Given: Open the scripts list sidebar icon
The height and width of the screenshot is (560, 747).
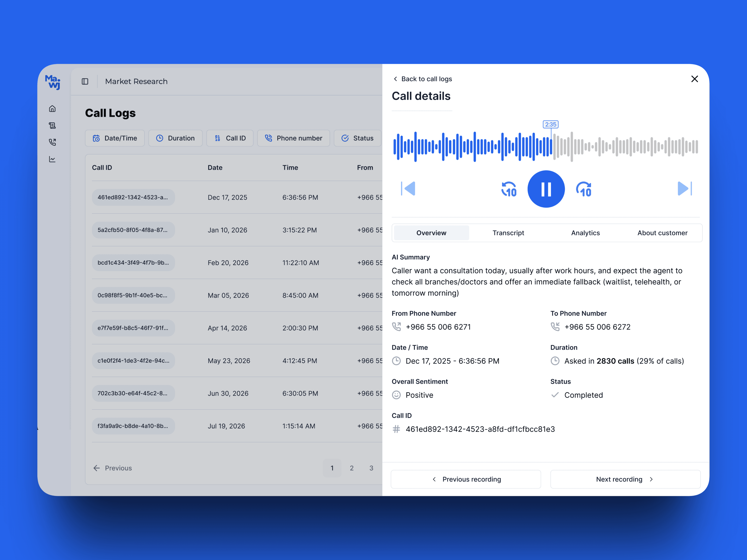Looking at the screenshot, I should (52, 126).
